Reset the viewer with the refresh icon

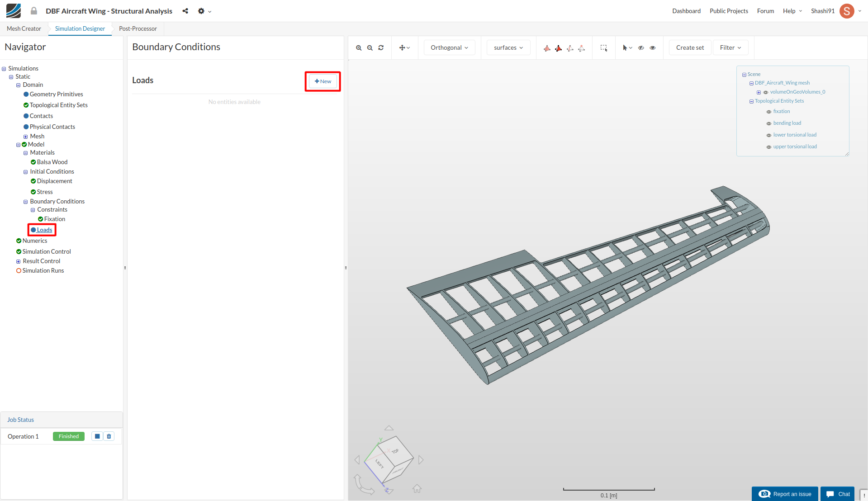[381, 48]
